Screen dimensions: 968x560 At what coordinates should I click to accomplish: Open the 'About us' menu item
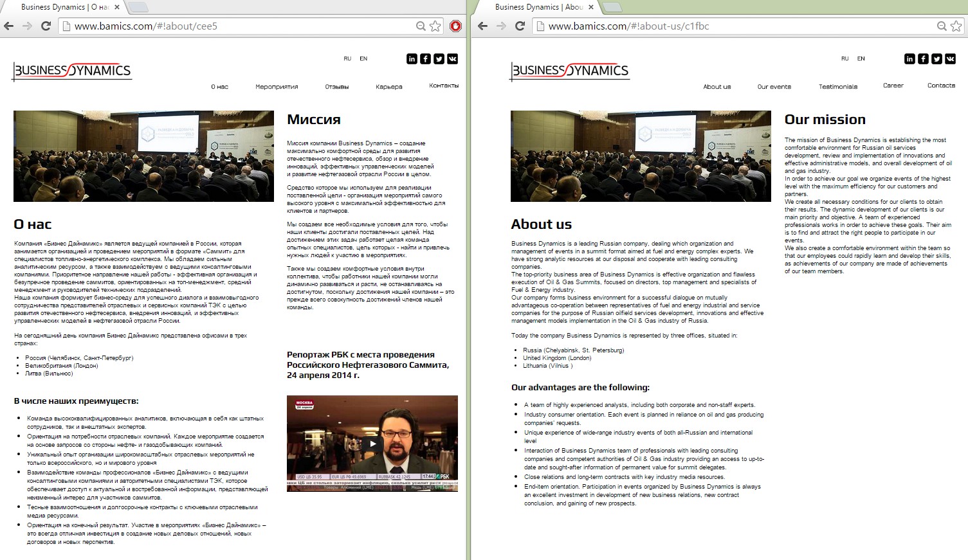click(x=717, y=87)
